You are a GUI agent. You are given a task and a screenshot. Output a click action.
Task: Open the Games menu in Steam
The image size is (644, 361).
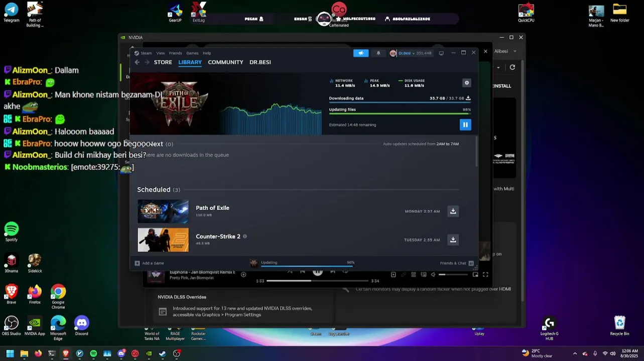click(x=192, y=53)
